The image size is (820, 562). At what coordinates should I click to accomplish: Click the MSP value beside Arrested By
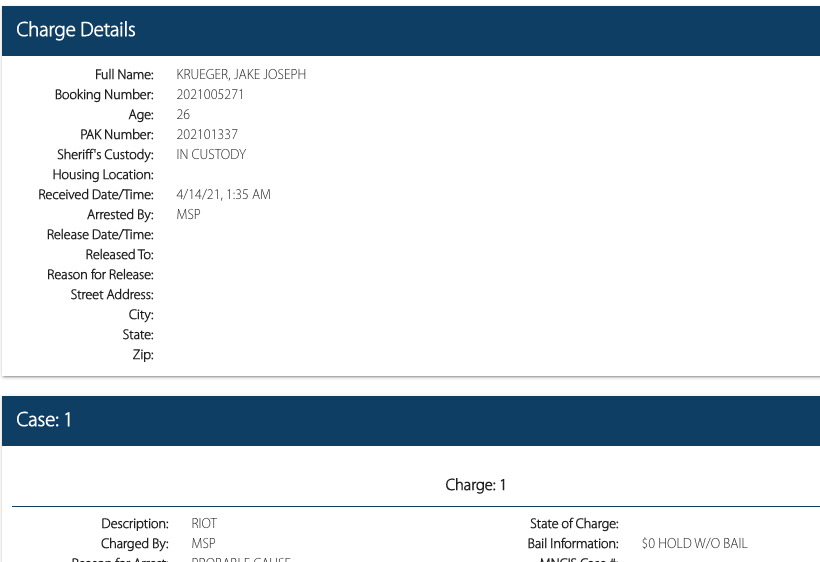click(188, 214)
